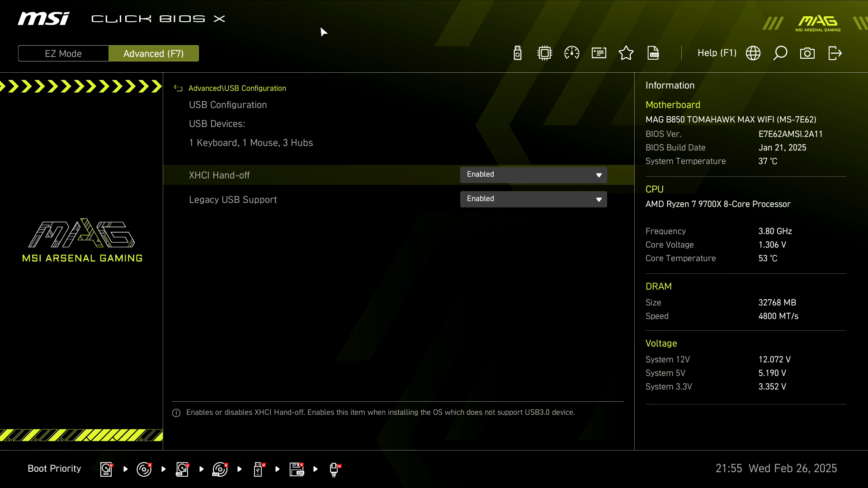Expand the Legacy USB Support dropdown

(x=599, y=199)
